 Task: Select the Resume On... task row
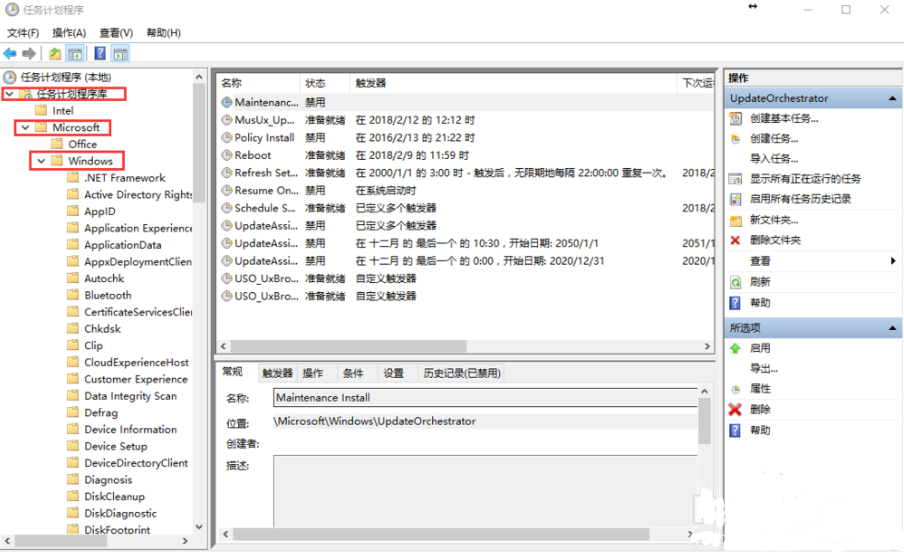[x=465, y=191]
